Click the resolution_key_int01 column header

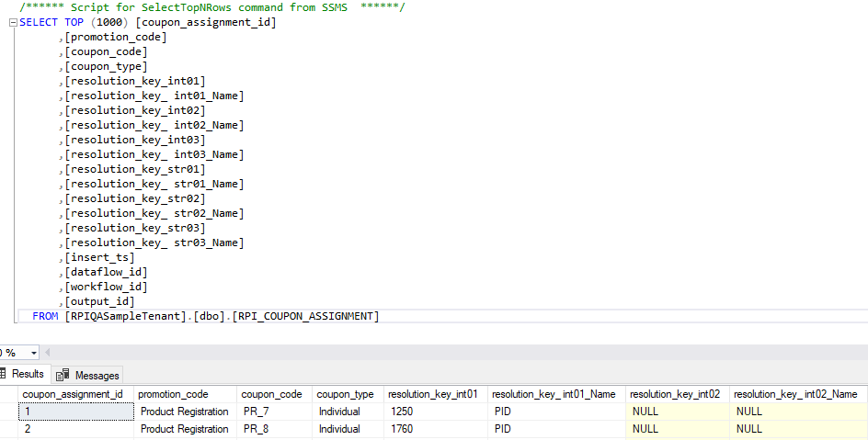click(x=432, y=394)
